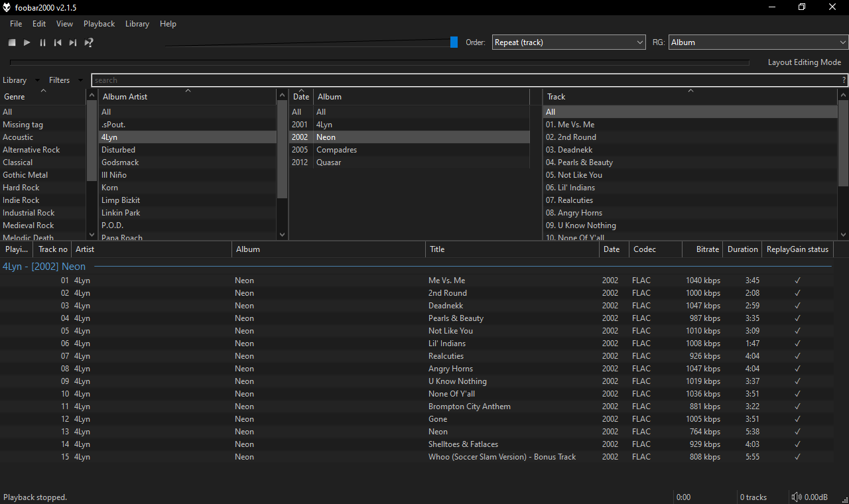Click the Stop playback button
The width and height of the screenshot is (849, 504).
(12, 42)
